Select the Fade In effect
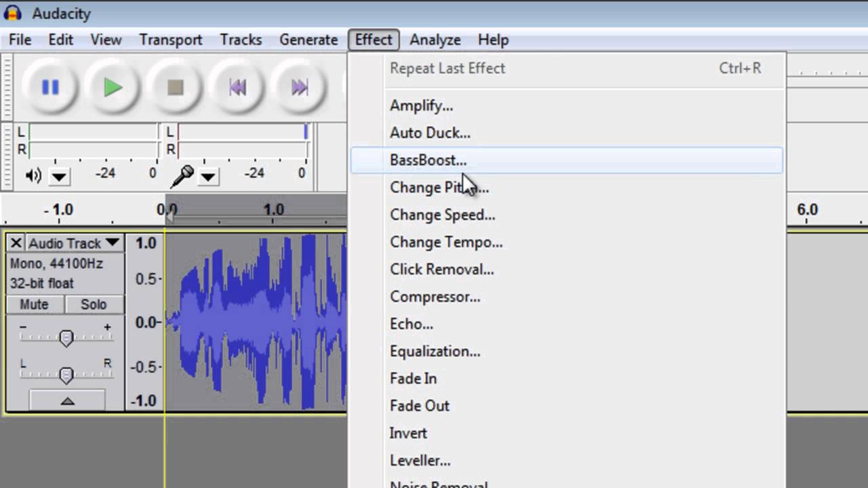The width and height of the screenshot is (868, 488). [567, 378]
